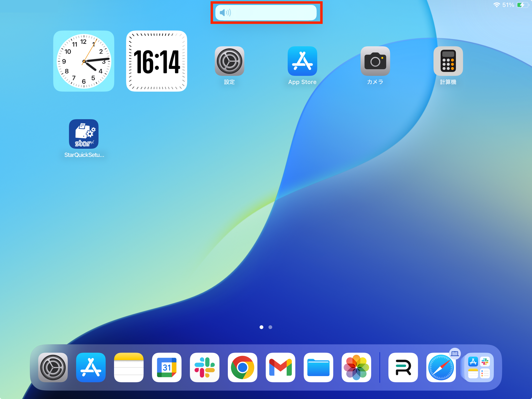
Task: Open Photos app in the dock
Action: click(x=356, y=367)
